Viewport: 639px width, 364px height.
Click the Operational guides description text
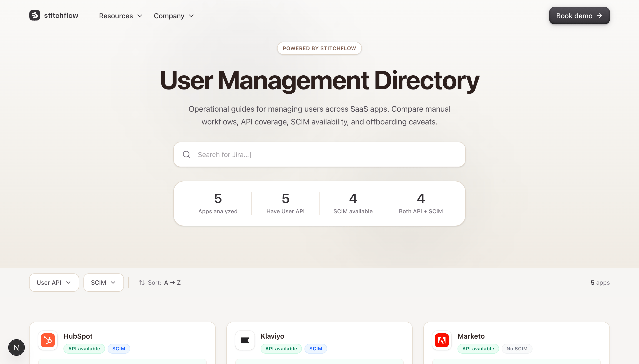click(x=319, y=115)
